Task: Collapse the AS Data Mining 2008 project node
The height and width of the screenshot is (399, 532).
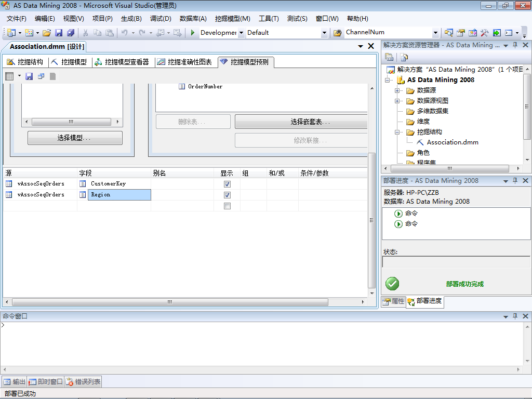Action: point(387,80)
